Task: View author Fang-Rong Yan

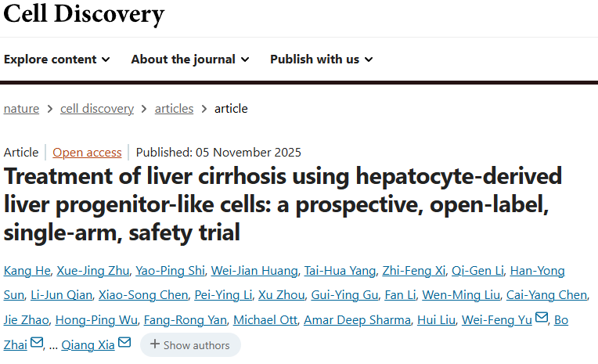Action: coord(183,319)
